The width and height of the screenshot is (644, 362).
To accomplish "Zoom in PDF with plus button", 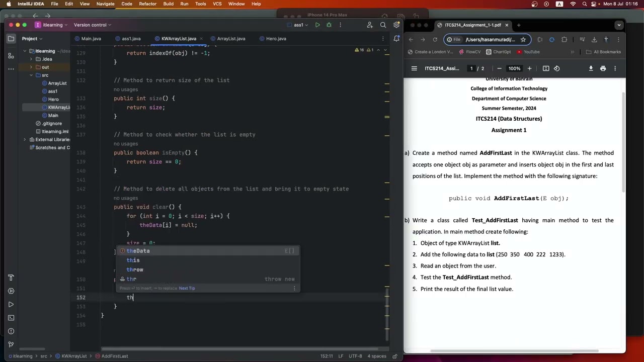I will tap(529, 68).
